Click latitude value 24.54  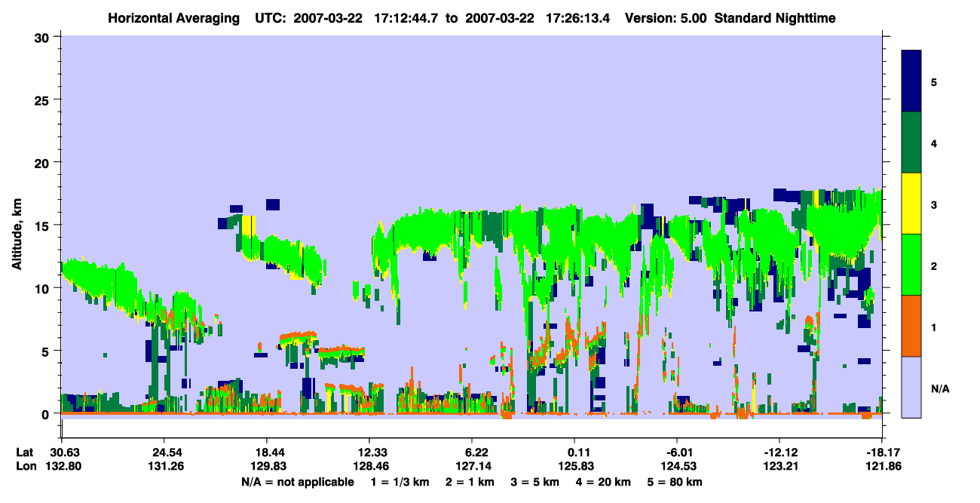click(164, 452)
